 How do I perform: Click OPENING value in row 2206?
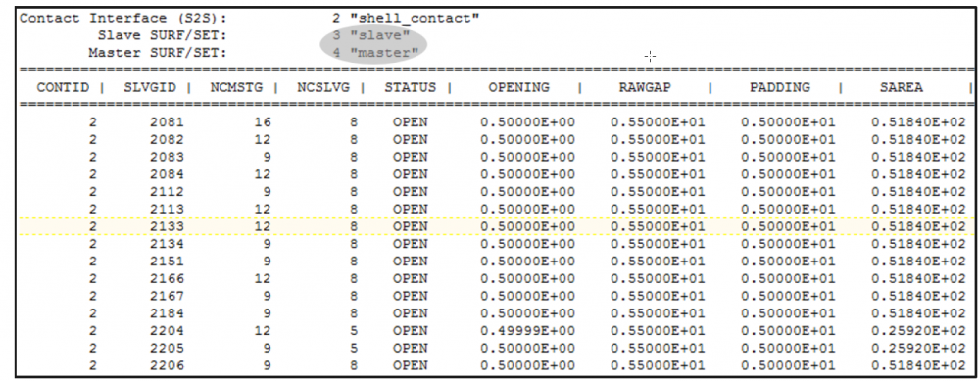point(527,365)
